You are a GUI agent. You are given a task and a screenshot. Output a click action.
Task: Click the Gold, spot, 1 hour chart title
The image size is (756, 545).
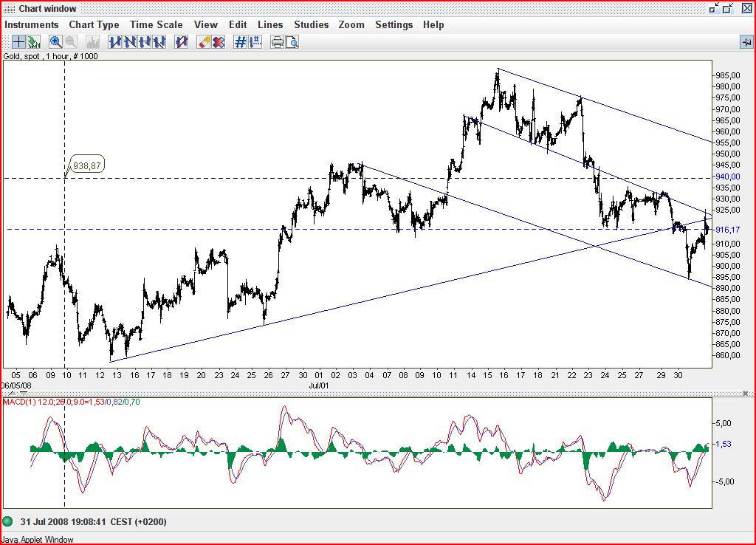tap(50, 56)
